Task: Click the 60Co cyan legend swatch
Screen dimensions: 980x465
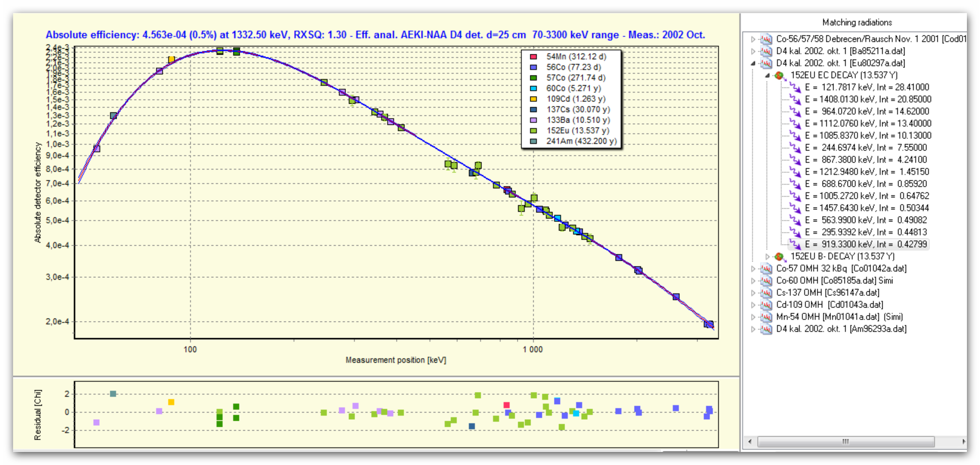Action: (x=533, y=89)
